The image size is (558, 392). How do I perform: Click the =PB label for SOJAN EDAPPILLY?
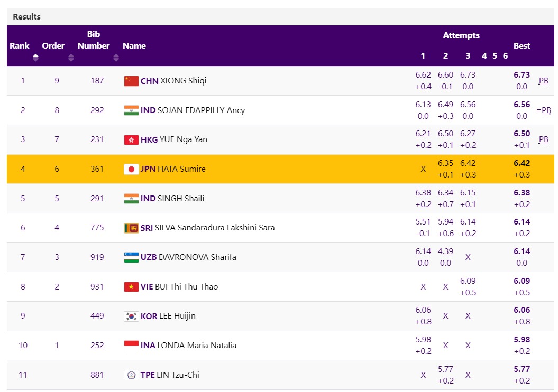point(543,110)
